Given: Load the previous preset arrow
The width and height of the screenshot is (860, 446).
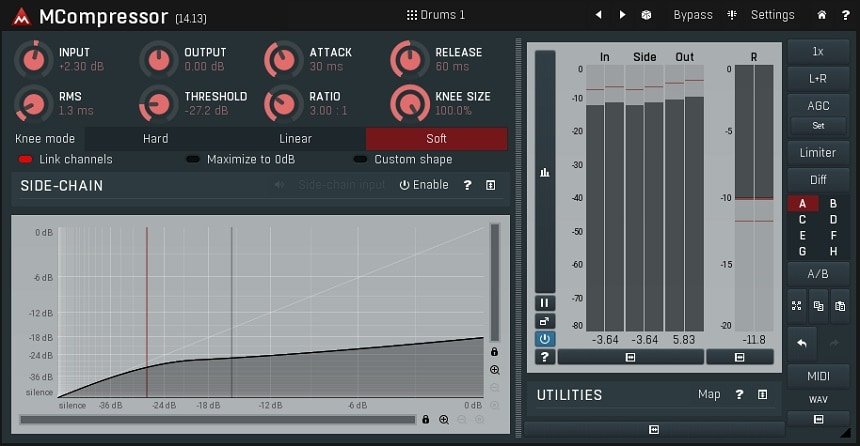Looking at the screenshot, I should [x=598, y=15].
